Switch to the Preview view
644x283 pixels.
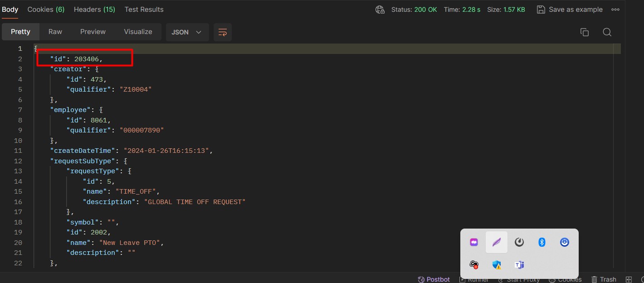(x=93, y=32)
